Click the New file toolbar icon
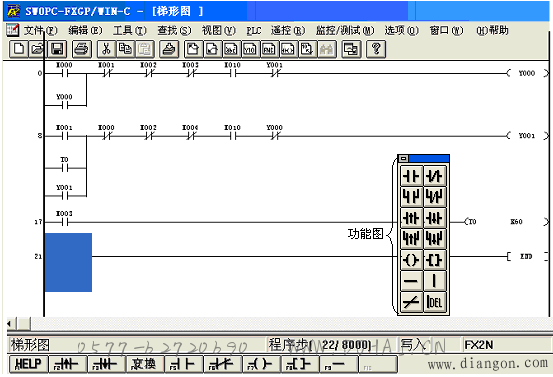This screenshot has width=553, height=377. tap(19, 49)
